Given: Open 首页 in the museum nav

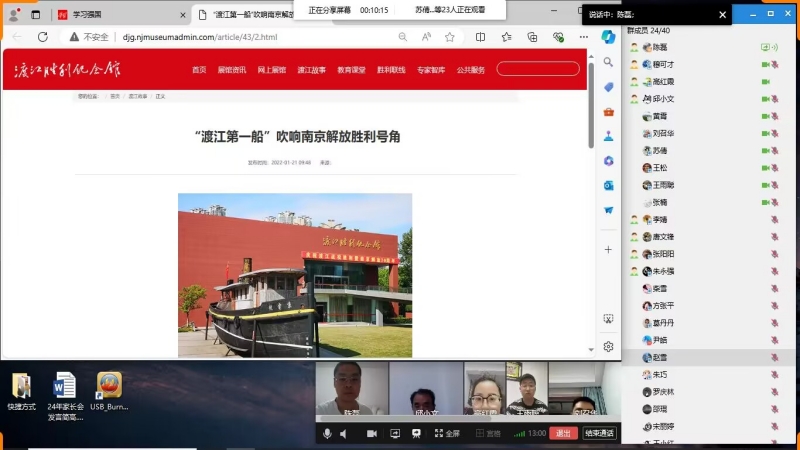Looking at the screenshot, I should click(x=199, y=70).
